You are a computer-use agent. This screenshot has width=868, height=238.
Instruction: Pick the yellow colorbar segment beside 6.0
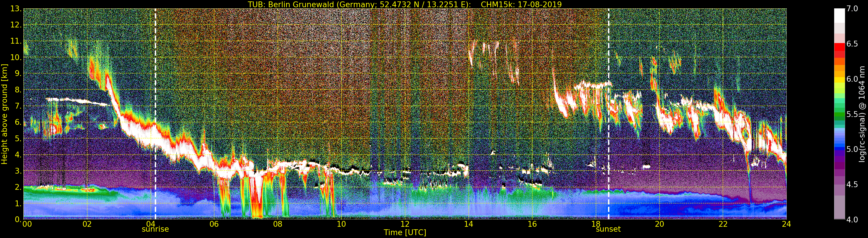point(839,79)
